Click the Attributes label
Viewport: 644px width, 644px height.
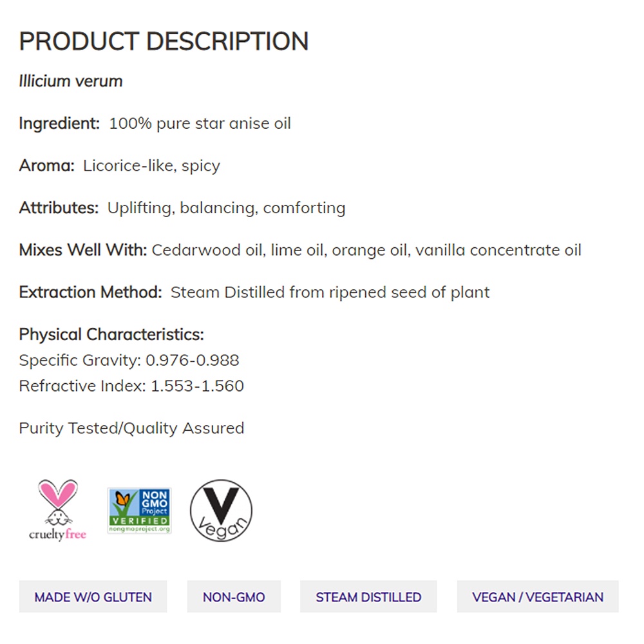pos(59,208)
